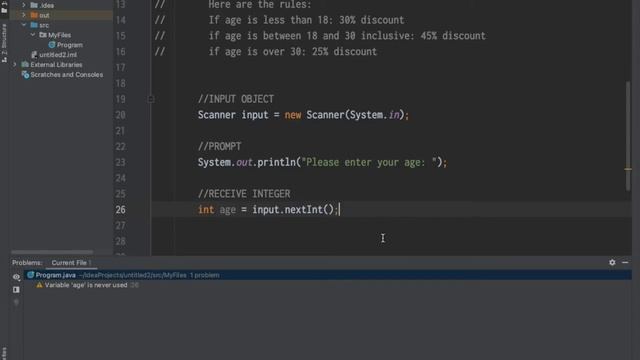Open the Problems panel settings gear
Viewport: 640px width, 360px height.
pyautogui.click(x=612, y=262)
